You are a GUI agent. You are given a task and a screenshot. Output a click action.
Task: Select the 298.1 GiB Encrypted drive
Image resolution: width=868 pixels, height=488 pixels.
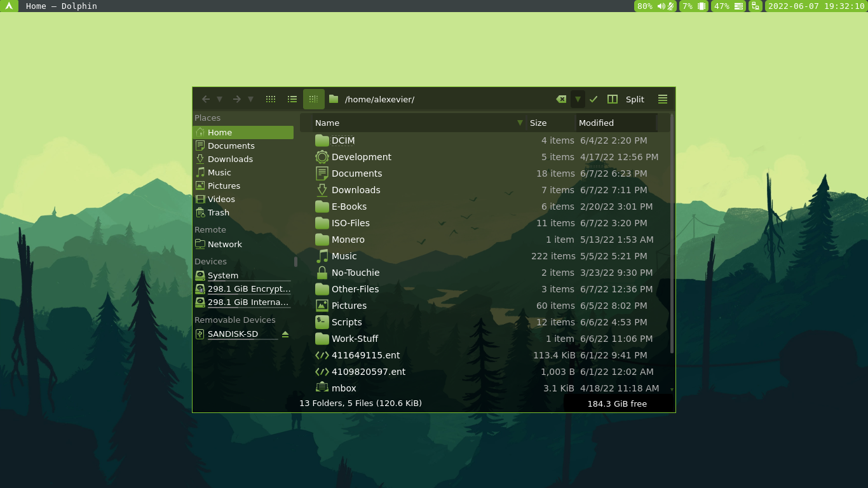243,288
